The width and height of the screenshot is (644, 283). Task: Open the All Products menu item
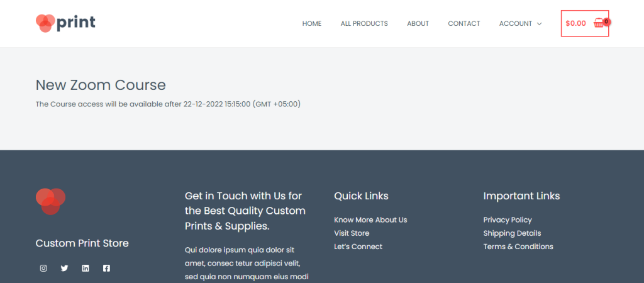tap(364, 23)
